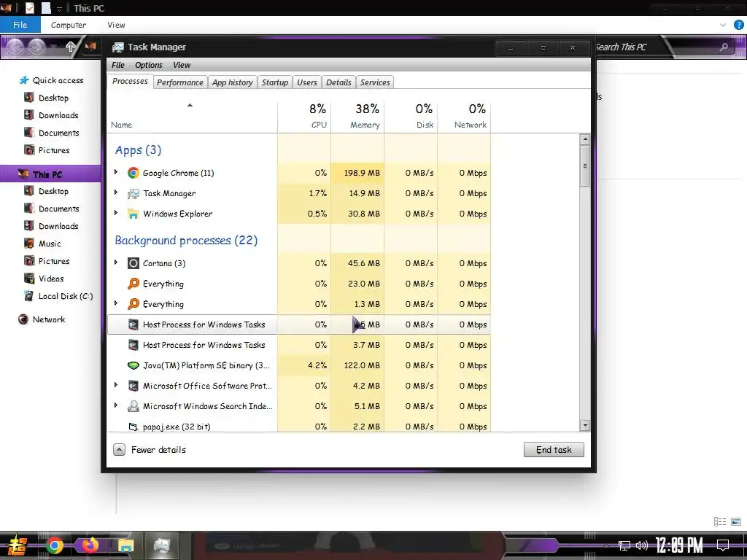The width and height of the screenshot is (747, 560).
Task: Select the first Everything process row
Action: click(298, 284)
